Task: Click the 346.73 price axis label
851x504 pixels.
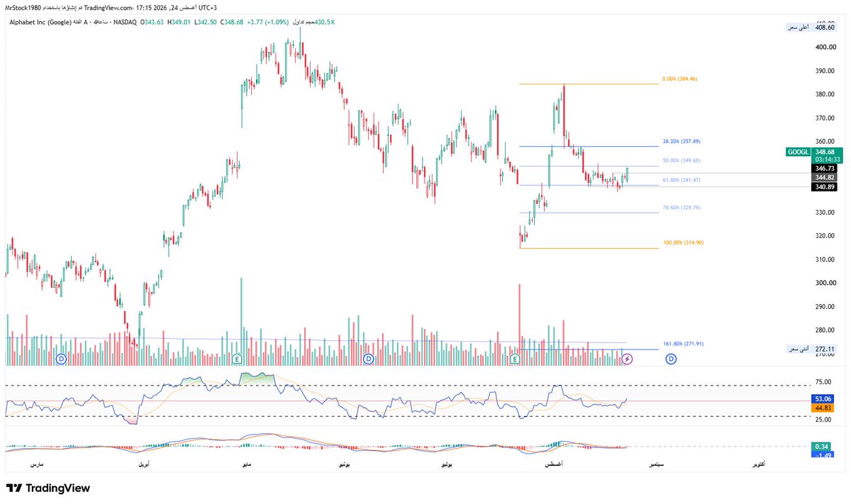Action: click(825, 168)
